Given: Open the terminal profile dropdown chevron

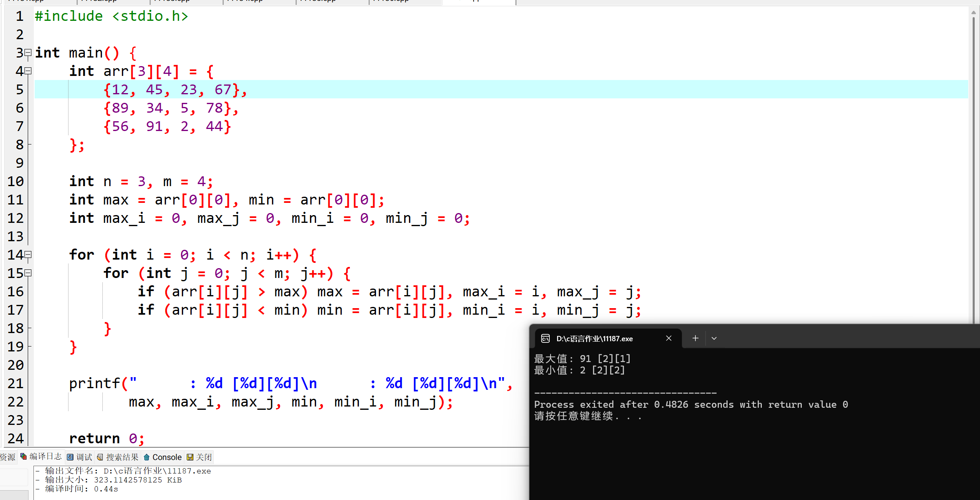Looking at the screenshot, I should tap(714, 338).
